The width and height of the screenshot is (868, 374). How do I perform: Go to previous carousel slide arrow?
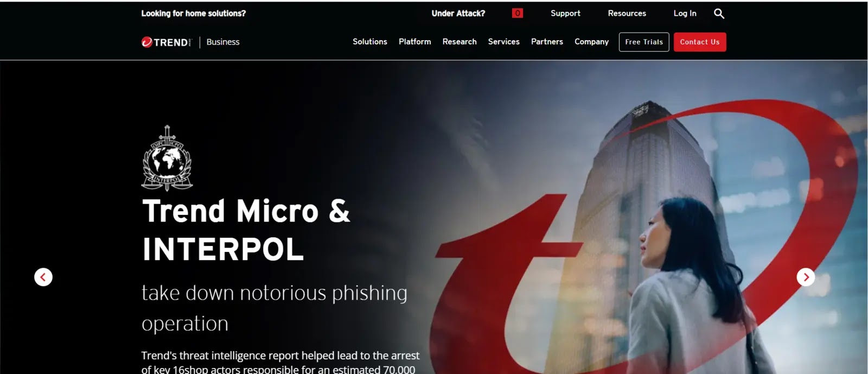pos(43,277)
